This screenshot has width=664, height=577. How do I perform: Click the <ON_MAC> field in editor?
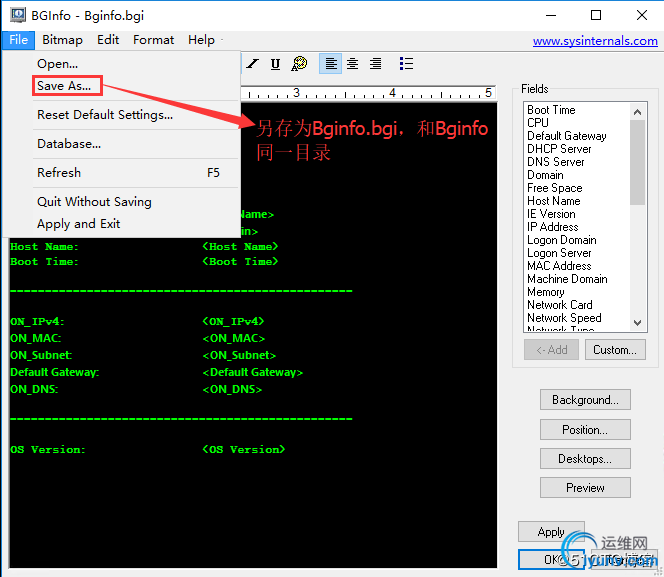(x=234, y=338)
